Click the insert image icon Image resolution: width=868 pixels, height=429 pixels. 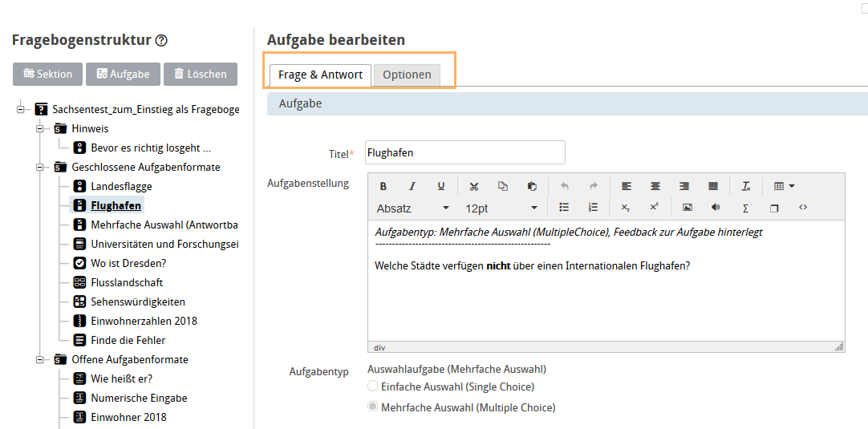[x=687, y=208]
